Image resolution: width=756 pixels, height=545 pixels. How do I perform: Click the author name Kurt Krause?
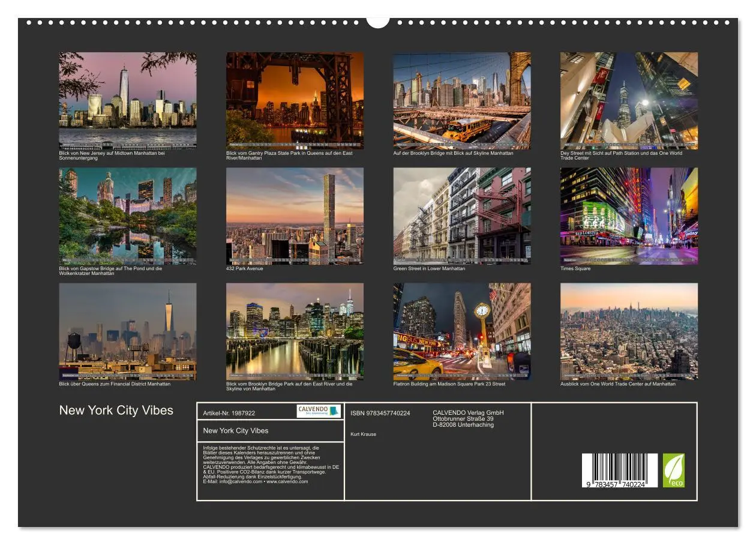[362, 435]
